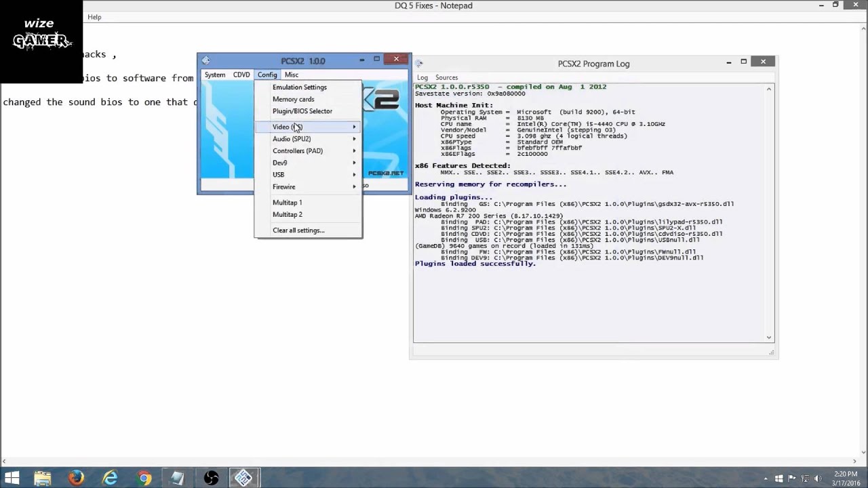Click Notepad vertical scrollbar up arrow
The width and height of the screenshot is (868, 488).
(x=863, y=28)
